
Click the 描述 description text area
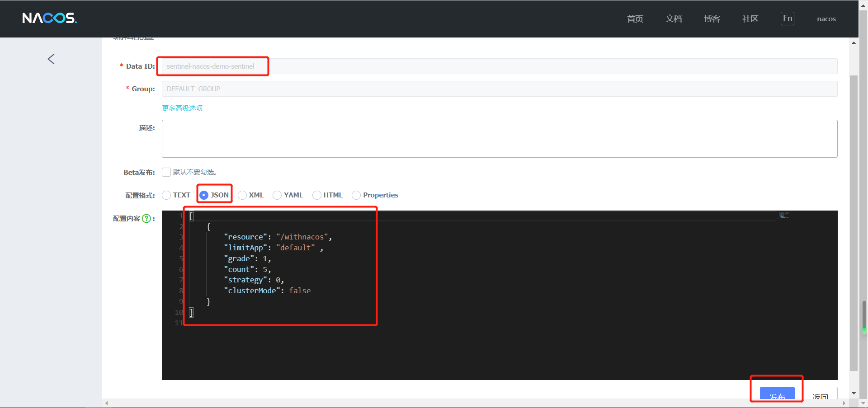pos(500,139)
